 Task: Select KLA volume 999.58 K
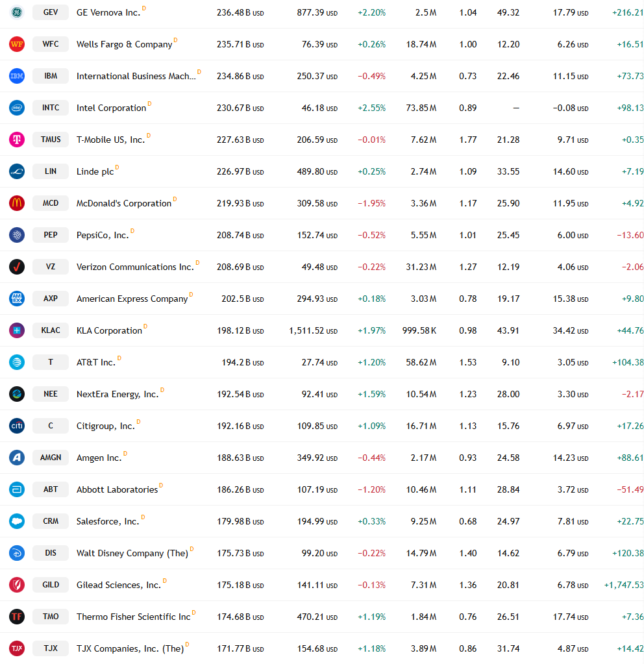(419, 330)
